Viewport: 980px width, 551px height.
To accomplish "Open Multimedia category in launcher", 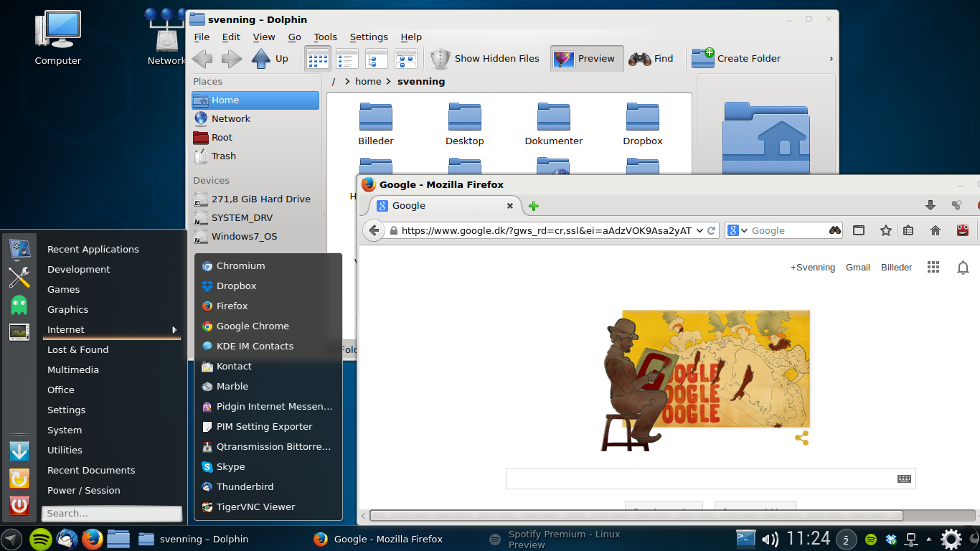I will [73, 369].
